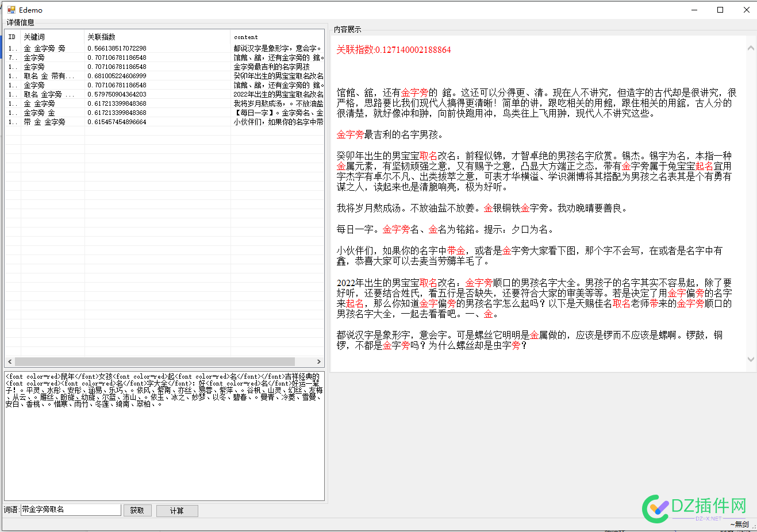
Task: Click line 每日一字。金字旁名、金名为铭鋊
Action: pyautogui.click(x=445, y=229)
